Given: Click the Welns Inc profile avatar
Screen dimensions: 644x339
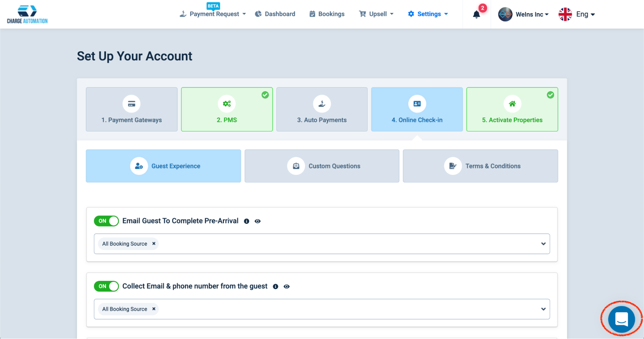Looking at the screenshot, I should click(x=505, y=14).
